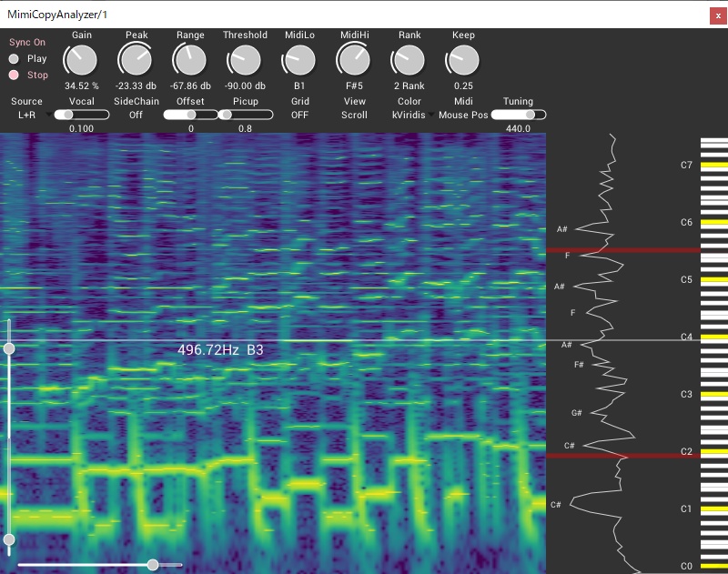Adjust the Tuning slider handle
This screenshot has height=574, width=728.
click(531, 115)
